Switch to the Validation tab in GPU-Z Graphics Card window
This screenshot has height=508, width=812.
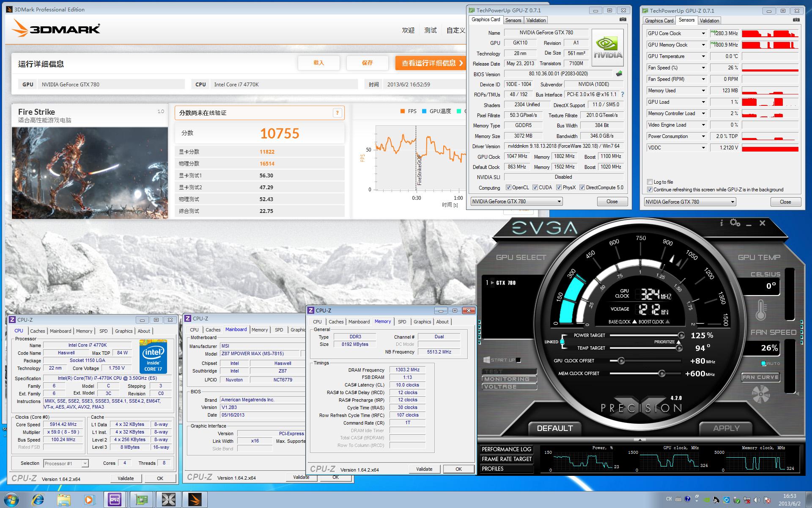pos(536,20)
